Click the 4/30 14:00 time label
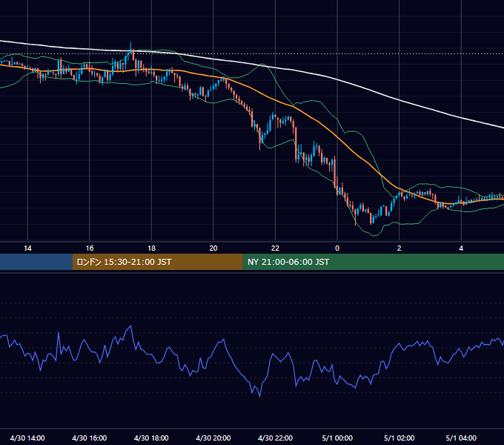504x445 pixels. pyautogui.click(x=27, y=438)
